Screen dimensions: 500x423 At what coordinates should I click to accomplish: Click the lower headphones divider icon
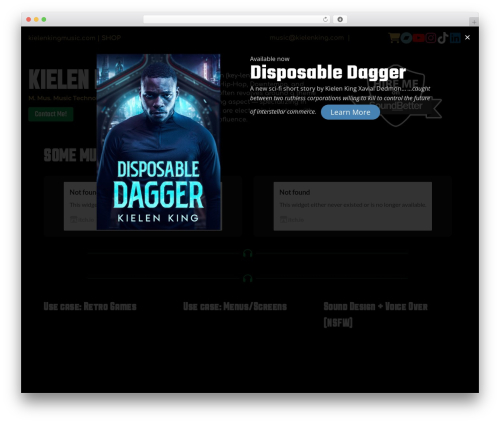tap(248, 278)
